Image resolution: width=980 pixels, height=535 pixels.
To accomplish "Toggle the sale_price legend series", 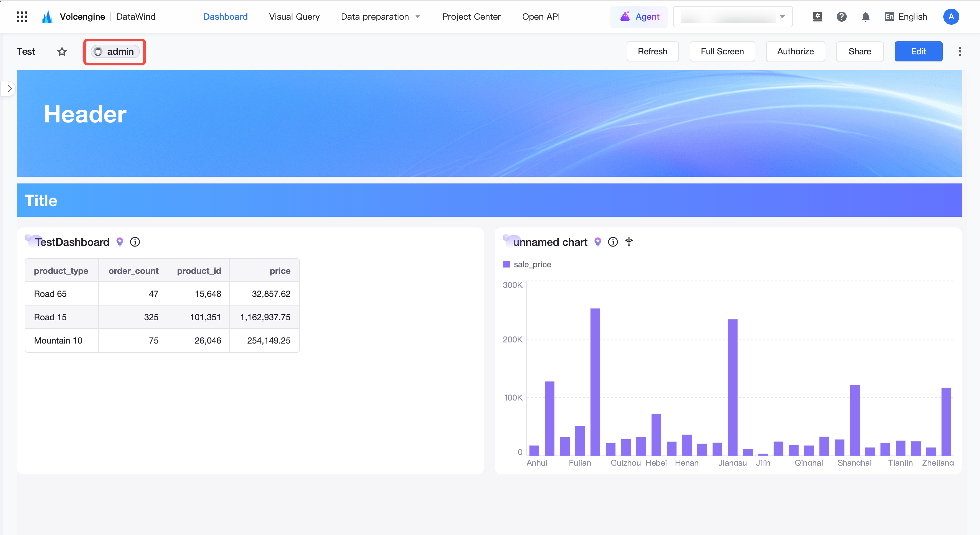I will pos(527,264).
